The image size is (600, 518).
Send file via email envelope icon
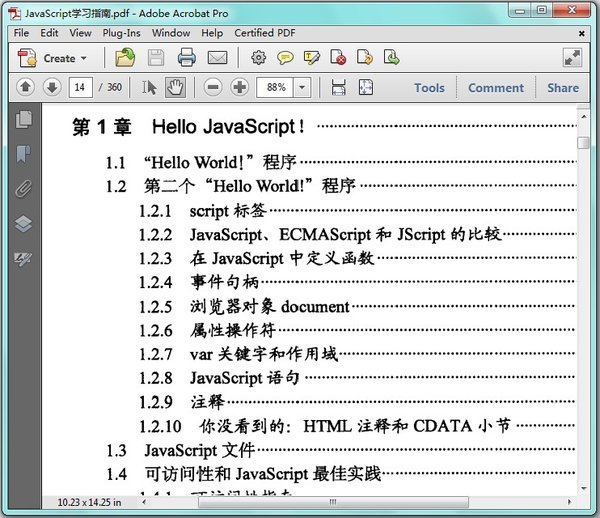(x=217, y=58)
